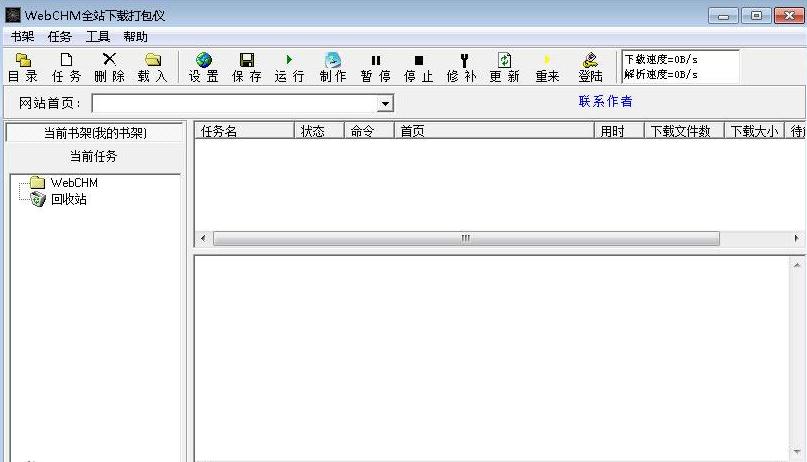807x462 pixels.
Task: Click the 保存 save floppy icon
Action: point(247,67)
